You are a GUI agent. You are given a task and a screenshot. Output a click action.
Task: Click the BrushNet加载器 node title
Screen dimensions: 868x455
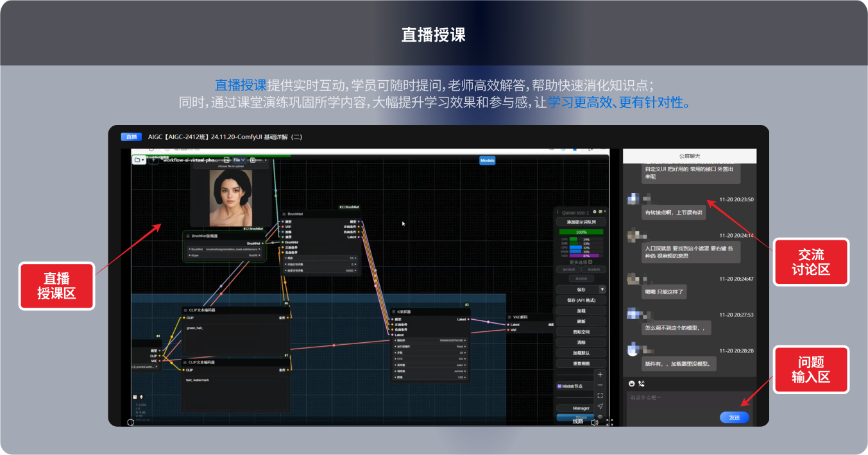[x=205, y=236]
